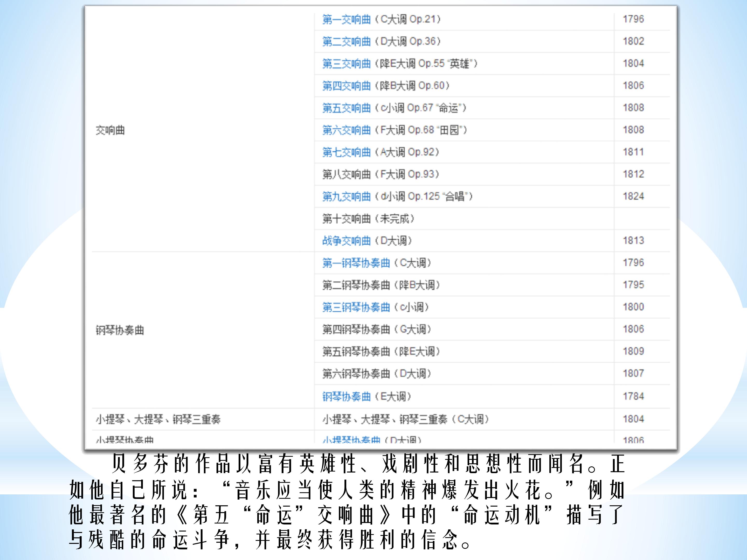Select the 第八交响曲 row text
Viewport: 747px width, 560px height.
[381, 174]
